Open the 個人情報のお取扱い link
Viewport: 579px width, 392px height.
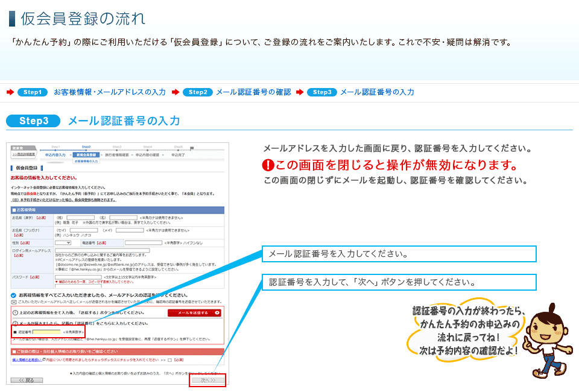click(x=27, y=360)
